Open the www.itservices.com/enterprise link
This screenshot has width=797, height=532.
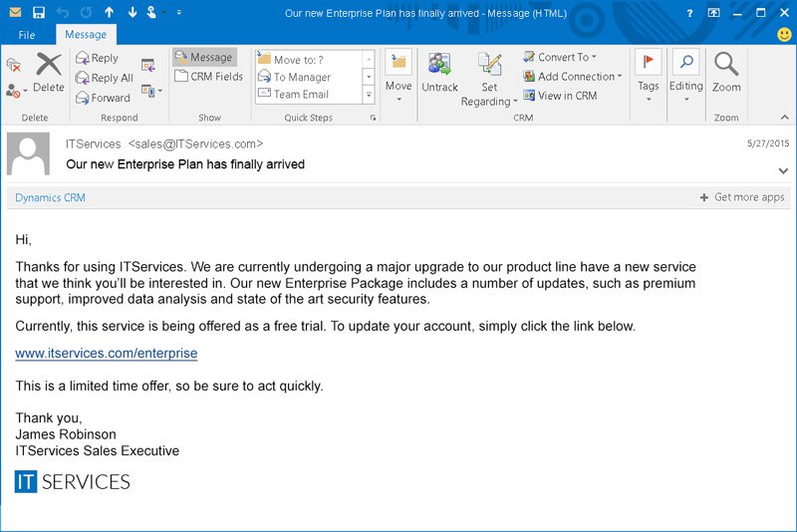coord(106,354)
